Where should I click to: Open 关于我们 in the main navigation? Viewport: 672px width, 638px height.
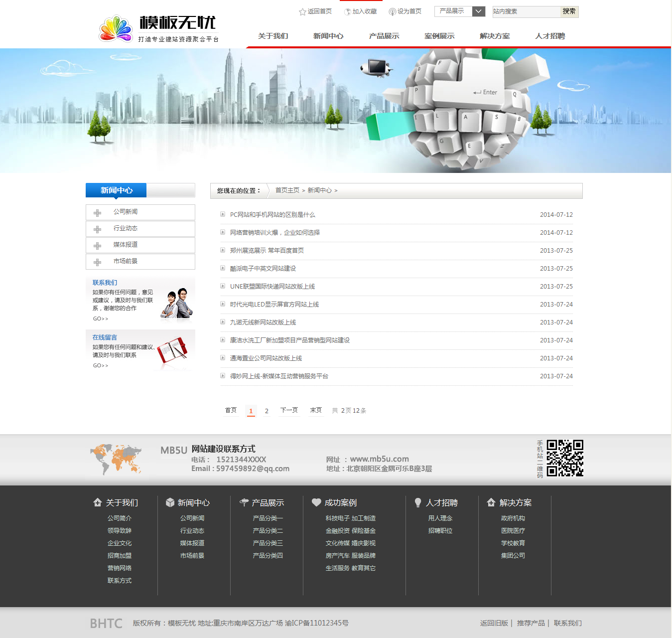273,36
